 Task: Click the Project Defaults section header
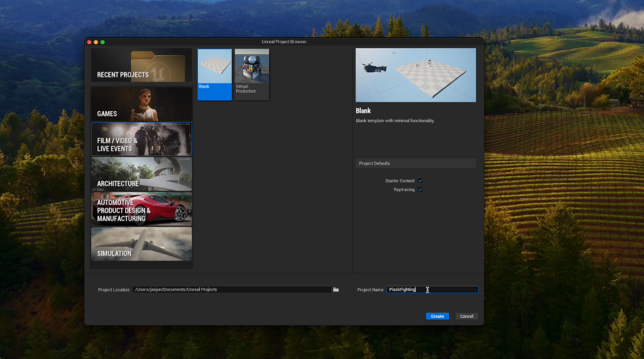click(415, 163)
